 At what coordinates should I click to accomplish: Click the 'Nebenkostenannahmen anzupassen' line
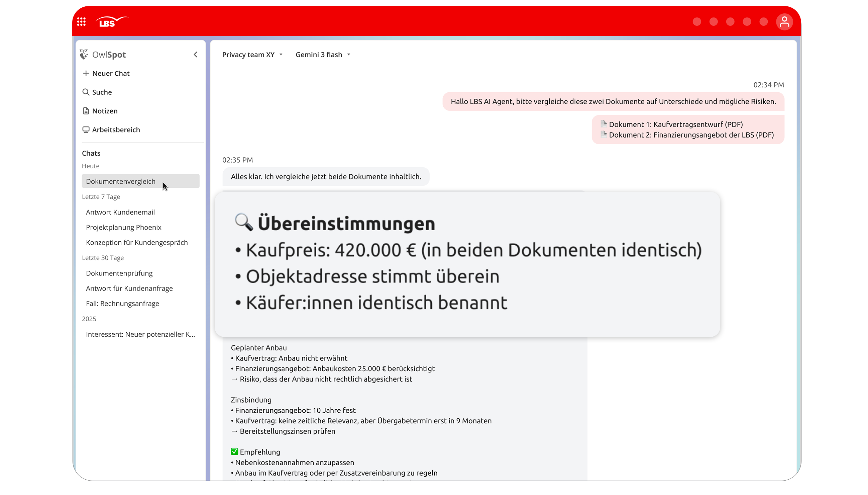[292, 463]
